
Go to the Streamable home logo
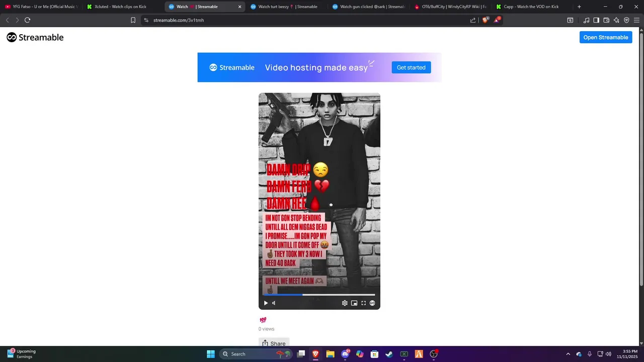click(35, 37)
